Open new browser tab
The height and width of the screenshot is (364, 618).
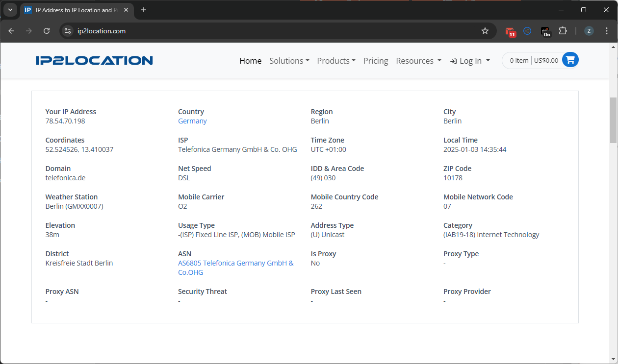pyautogui.click(x=144, y=10)
